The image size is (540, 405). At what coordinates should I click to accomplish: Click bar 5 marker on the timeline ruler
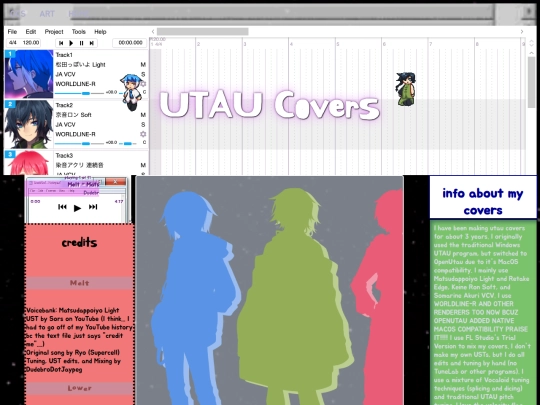click(338, 44)
